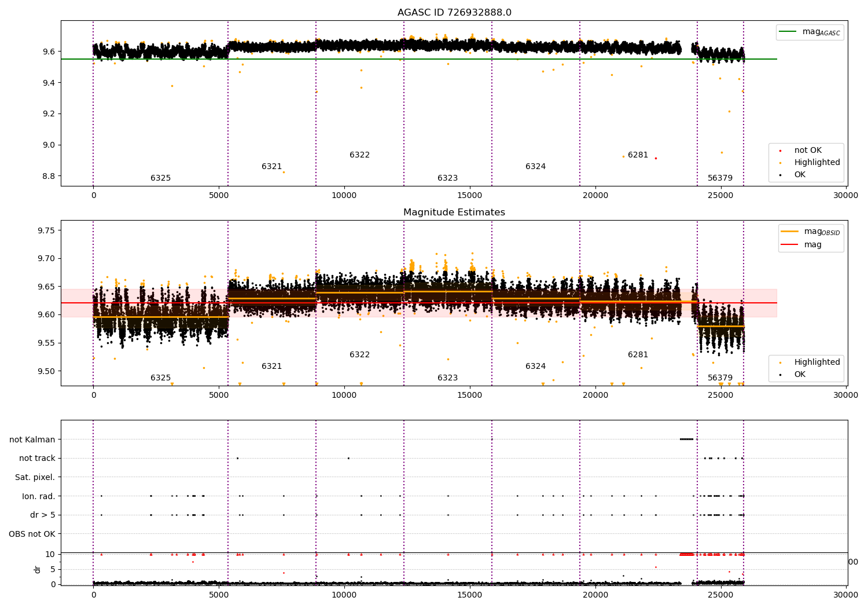The height and width of the screenshot is (608, 868).
Task: Click the 'OBS not OK' row label
Action: (x=32, y=534)
